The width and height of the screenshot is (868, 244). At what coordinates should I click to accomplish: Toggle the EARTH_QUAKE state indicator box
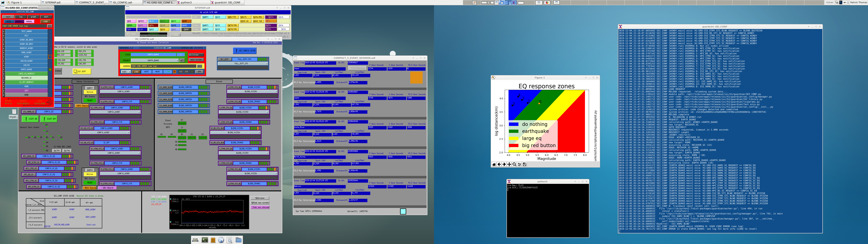point(50,70)
